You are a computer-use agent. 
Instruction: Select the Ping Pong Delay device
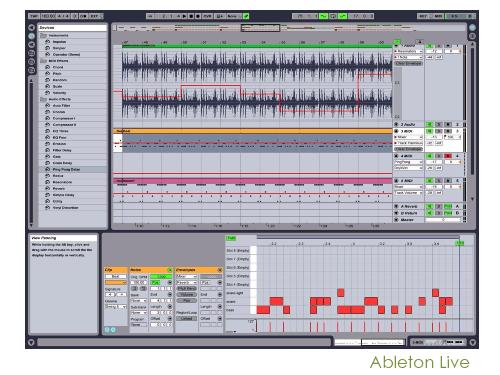(x=66, y=169)
